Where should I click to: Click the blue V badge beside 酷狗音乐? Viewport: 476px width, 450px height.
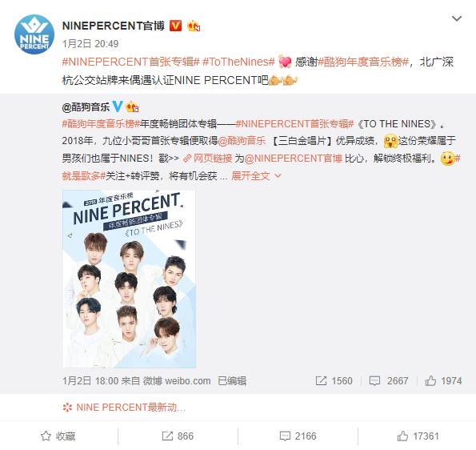pos(118,106)
